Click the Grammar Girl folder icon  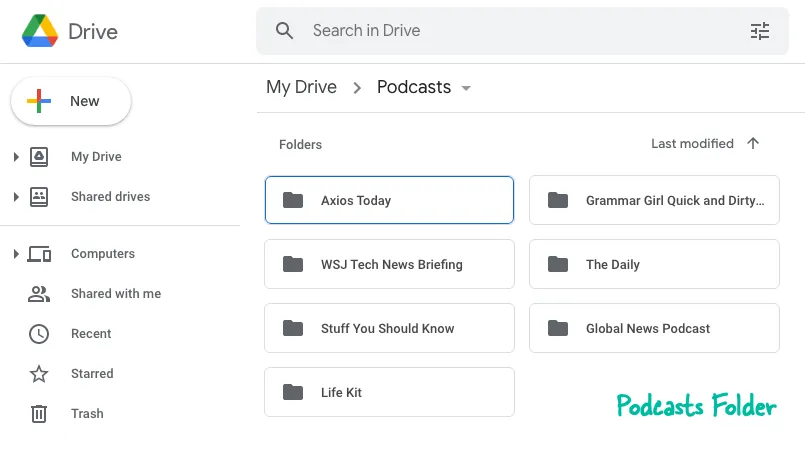[558, 200]
